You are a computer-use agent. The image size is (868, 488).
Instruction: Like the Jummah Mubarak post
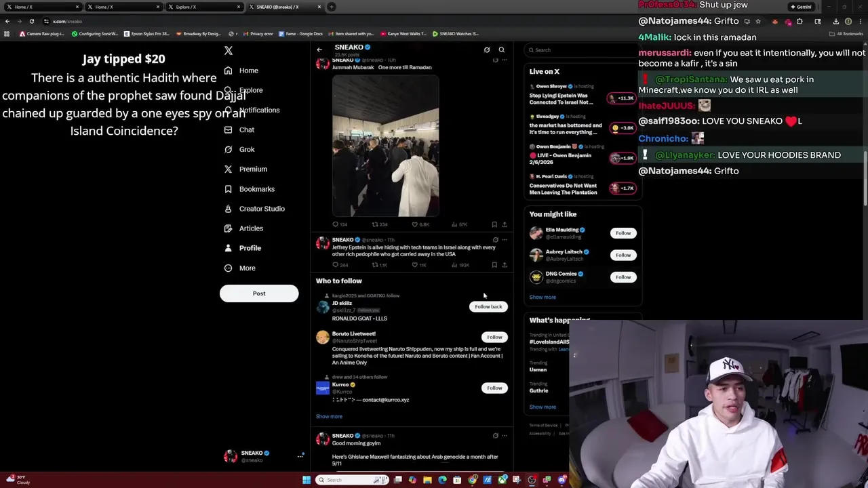tap(422, 224)
